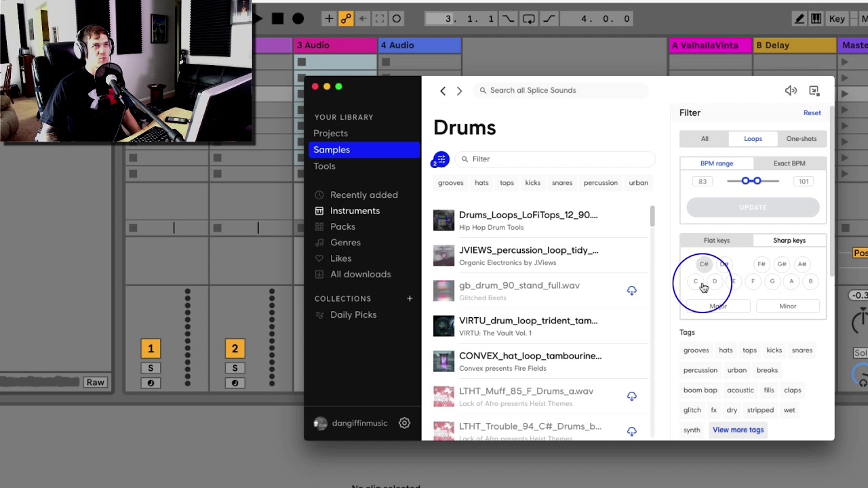Toggle the highlighted automation arm icon
The width and height of the screenshot is (868, 488).
pos(346,18)
